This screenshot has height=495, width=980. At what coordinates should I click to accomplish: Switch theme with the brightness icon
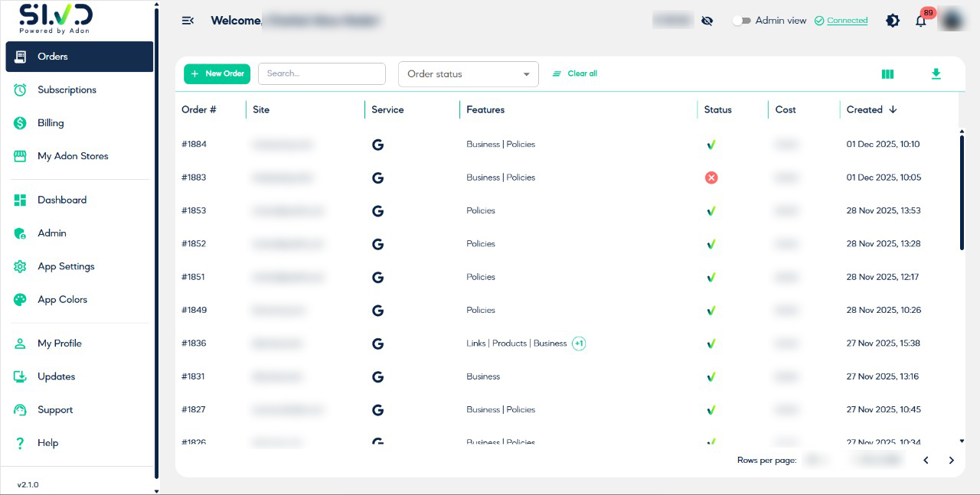[x=893, y=21]
